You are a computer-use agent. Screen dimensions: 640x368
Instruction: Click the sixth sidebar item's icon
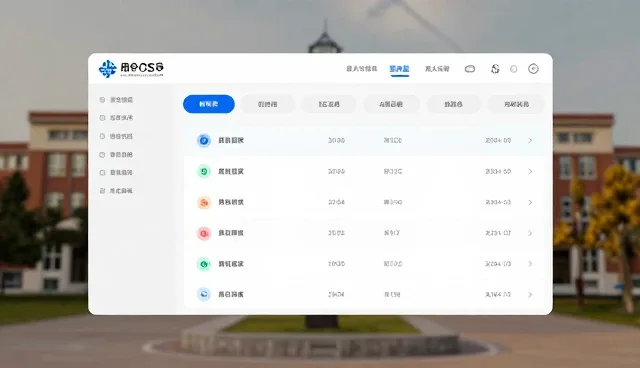click(102, 191)
